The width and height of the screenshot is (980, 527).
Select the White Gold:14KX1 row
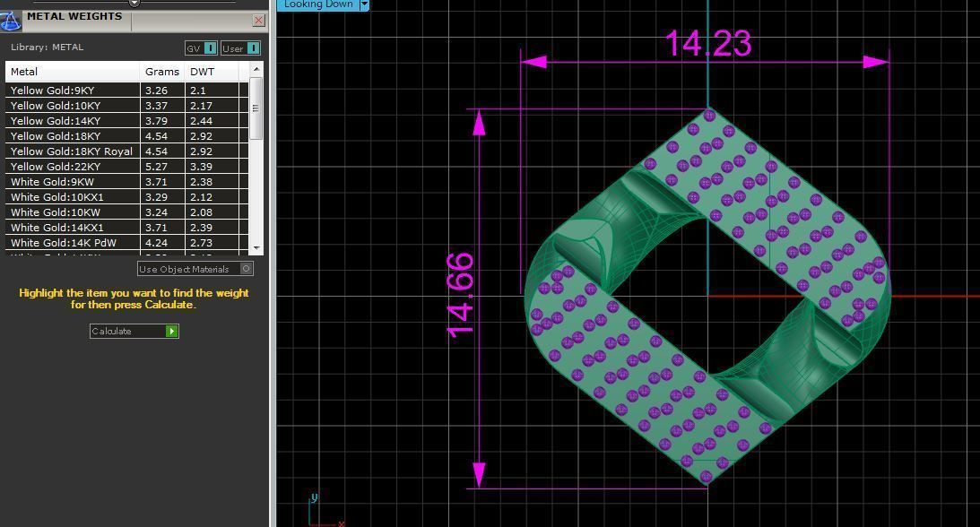(x=127, y=228)
